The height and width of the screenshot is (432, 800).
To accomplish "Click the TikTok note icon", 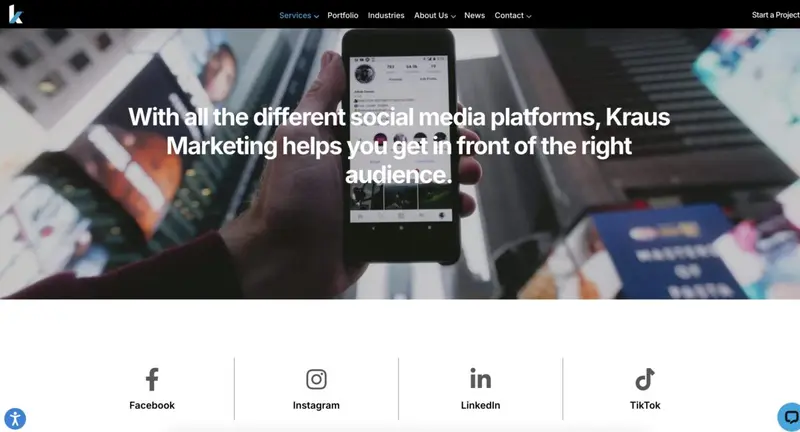I will [645, 379].
